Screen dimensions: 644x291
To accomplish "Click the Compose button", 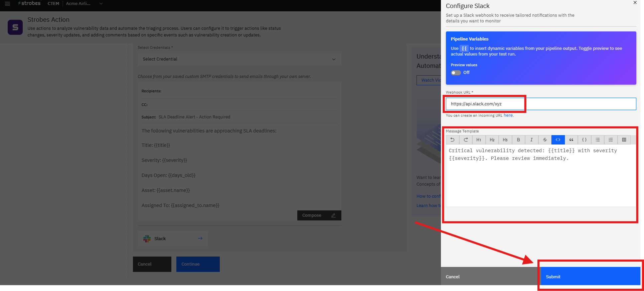I will pyautogui.click(x=319, y=215).
